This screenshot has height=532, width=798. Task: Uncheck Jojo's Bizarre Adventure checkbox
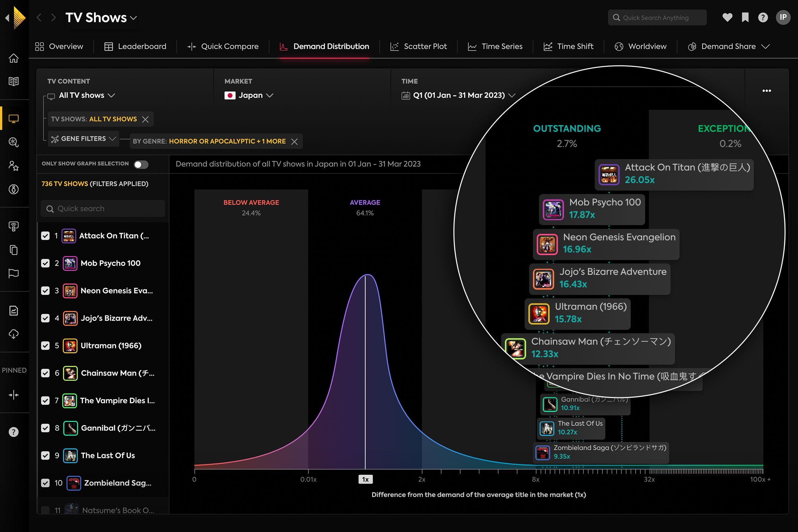(x=46, y=318)
